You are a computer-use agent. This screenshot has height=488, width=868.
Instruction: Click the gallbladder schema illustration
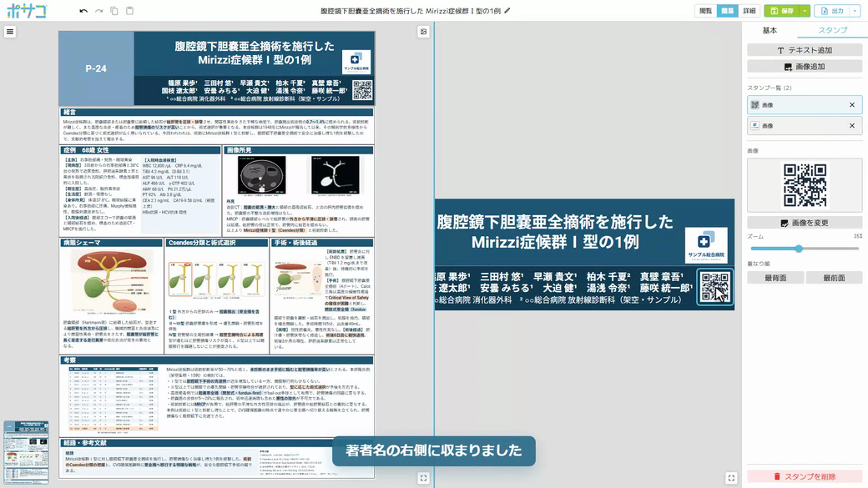point(113,282)
